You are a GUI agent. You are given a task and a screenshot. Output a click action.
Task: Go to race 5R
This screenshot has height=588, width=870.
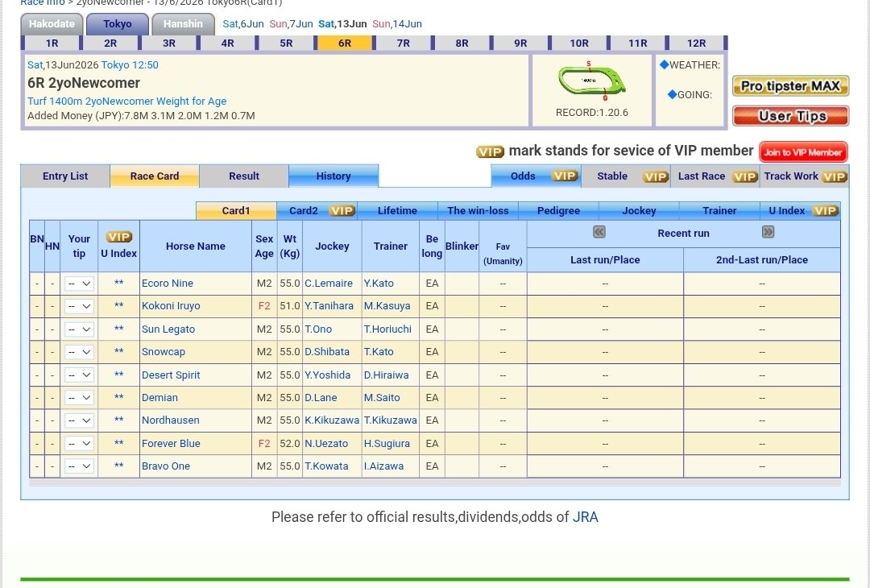[286, 43]
